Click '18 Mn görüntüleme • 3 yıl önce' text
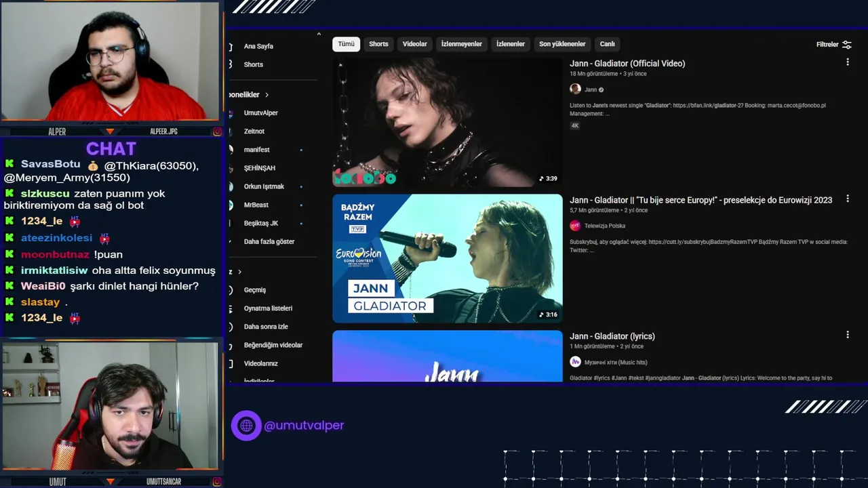 point(608,74)
